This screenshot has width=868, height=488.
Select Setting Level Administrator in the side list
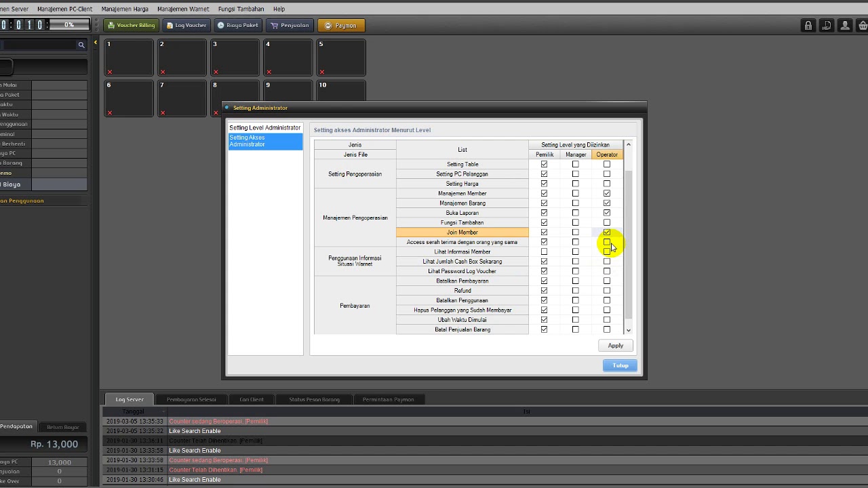coord(264,127)
